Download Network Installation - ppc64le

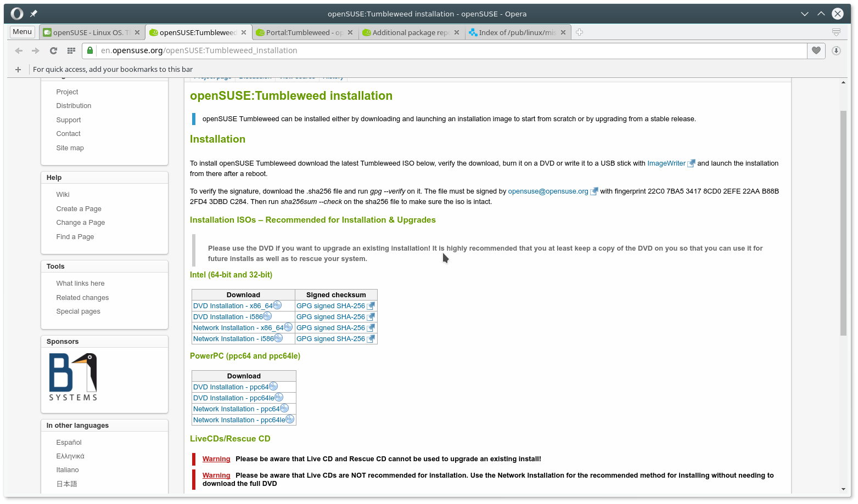(x=239, y=420)
